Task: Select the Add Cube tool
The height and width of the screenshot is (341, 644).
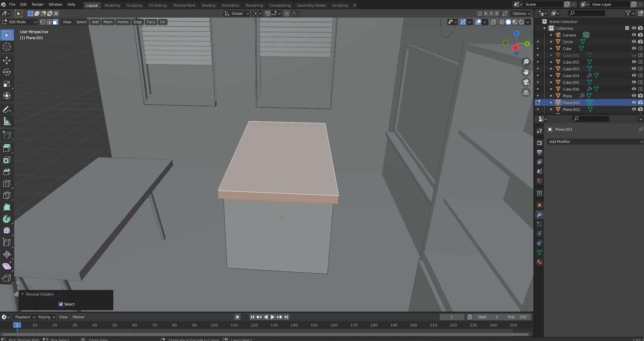Action: (x=7, y=135)
